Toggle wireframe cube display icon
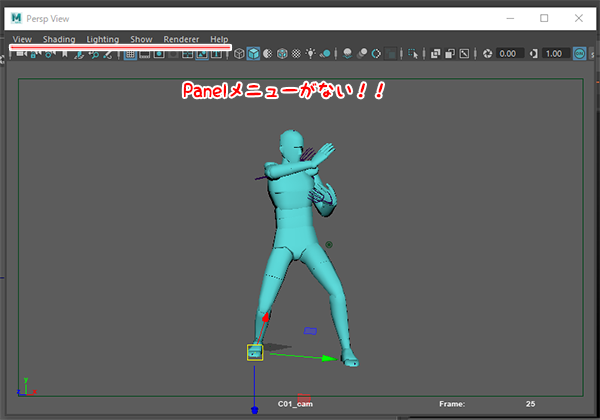600x420 pixels. point(239,54)
